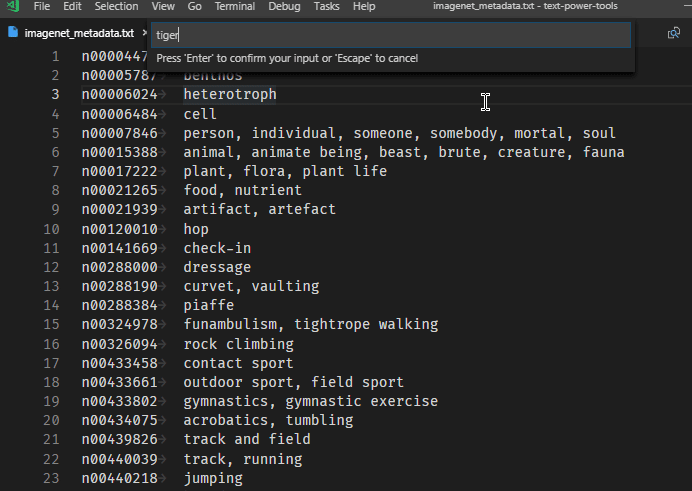Image resolution: width=692 pixels, height=491 pixels.
Task: Click the file icon on imagenet_metadata.txt tab
Action: coord(13,33)
